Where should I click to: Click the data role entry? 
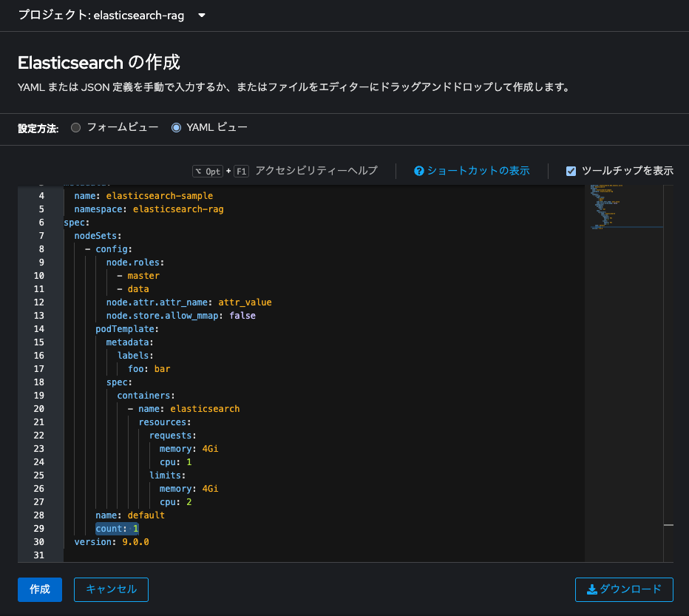coord(138,289)
